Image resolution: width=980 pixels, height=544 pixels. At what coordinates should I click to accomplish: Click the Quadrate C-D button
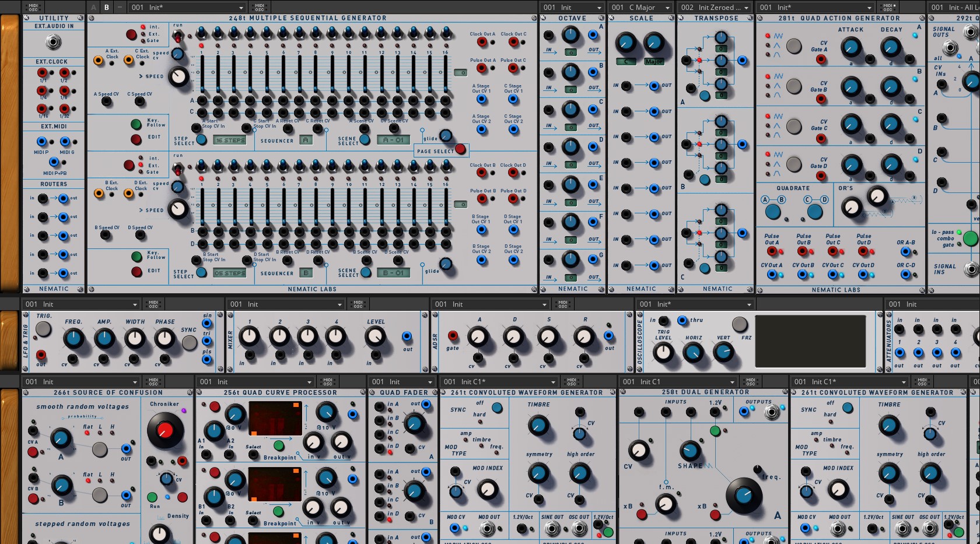point(815,212)
